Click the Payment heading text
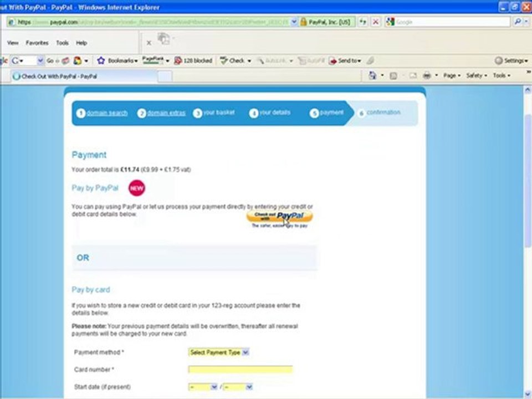532x399 pixels. click(89, 155)
